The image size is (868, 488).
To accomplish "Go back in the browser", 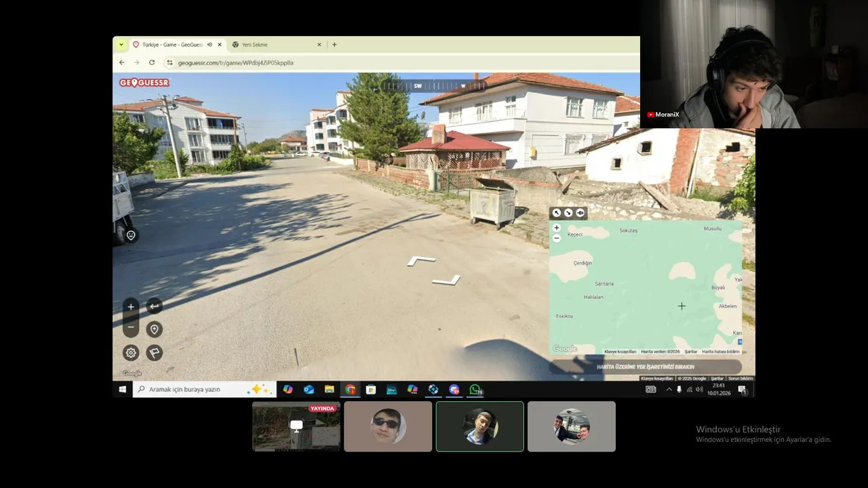I will pyautogui.click(x=121, y=62).
